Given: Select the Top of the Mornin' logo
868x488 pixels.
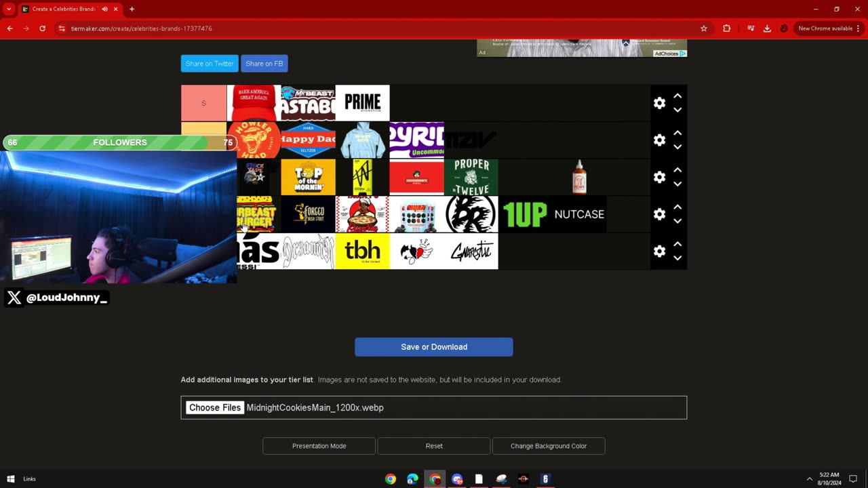Looking at the screenshot, I should [308, 177].
